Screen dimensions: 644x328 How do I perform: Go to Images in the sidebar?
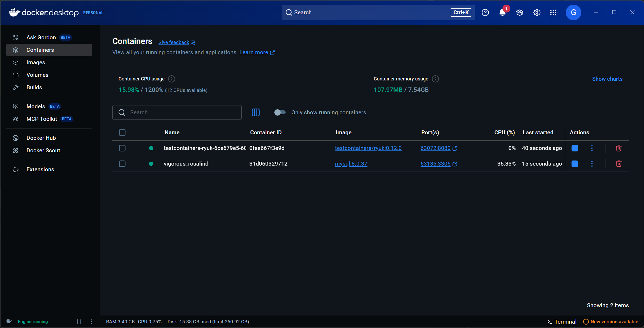[x=36, y=62]
